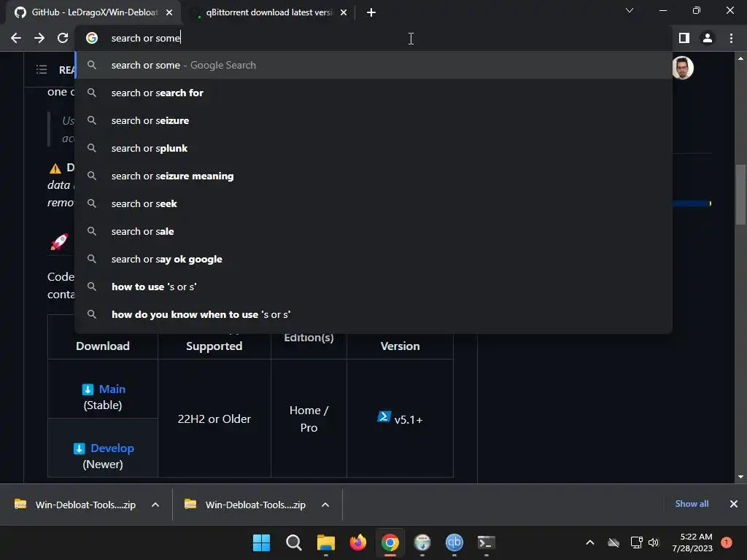Switch to the qBittorrent download latest version tab
Image resolution: width=747 pixels, height=560 pixels.
click(268, 12)
